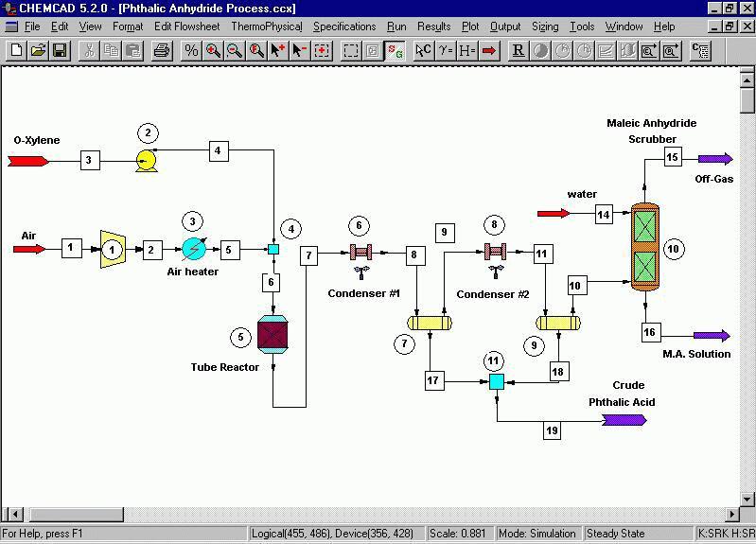Click the horizontal scrollbar right arrow

732,515
